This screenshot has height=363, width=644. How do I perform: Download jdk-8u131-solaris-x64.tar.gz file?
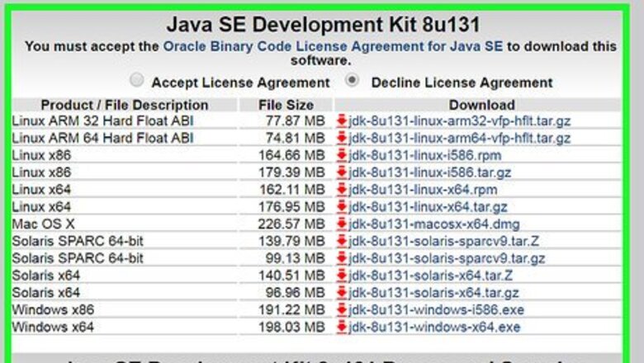tap(433, 293)
